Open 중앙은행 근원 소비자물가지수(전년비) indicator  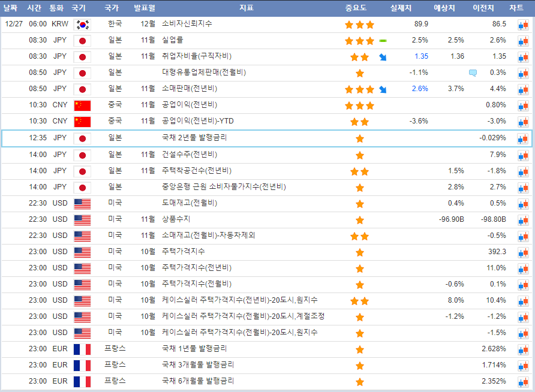pyautogui.click(x=224, y=186)
